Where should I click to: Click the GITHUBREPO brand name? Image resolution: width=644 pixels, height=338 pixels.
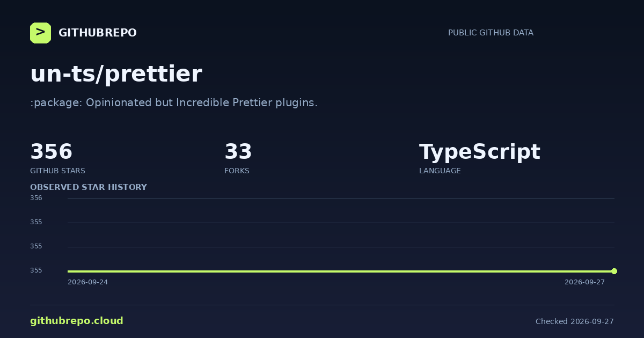click(x=98, y=33)
